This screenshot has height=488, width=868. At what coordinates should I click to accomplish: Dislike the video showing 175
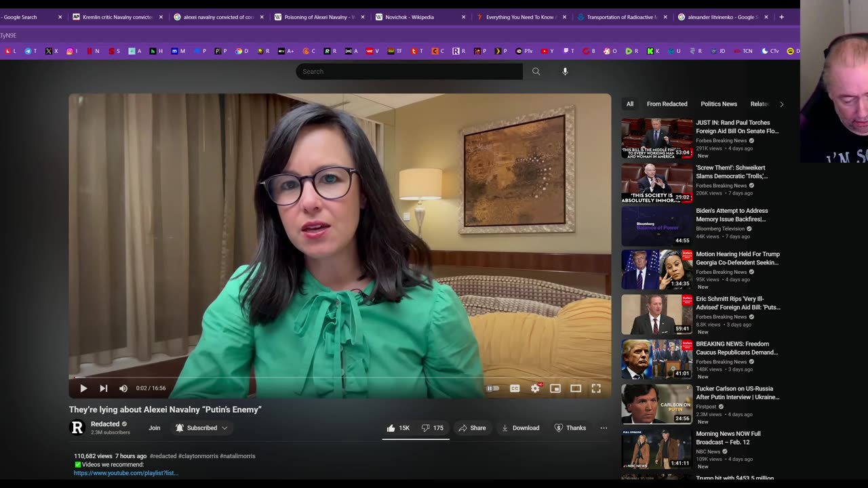click(x=433, y=428)
